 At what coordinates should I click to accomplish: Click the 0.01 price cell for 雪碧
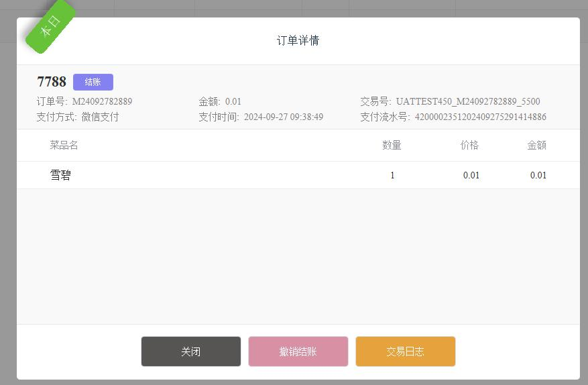(x=471, y=175)
